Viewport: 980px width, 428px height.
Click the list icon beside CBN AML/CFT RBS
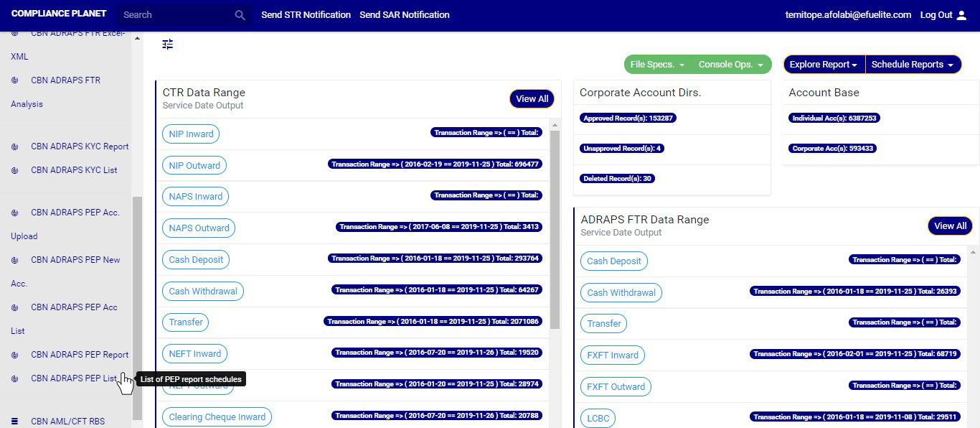tap(15, 422)
